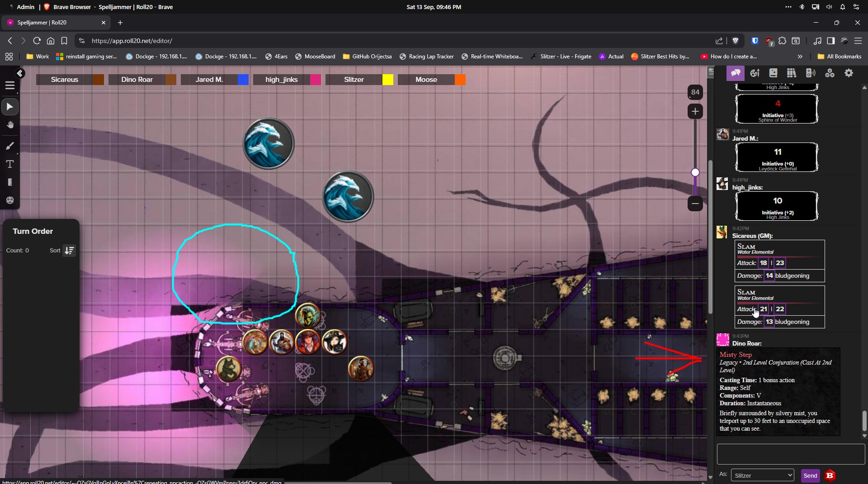Click the zoom slider handle
The width and height of the screenshot is (868, 484).
pyautogui.click(x=695, y=172)
